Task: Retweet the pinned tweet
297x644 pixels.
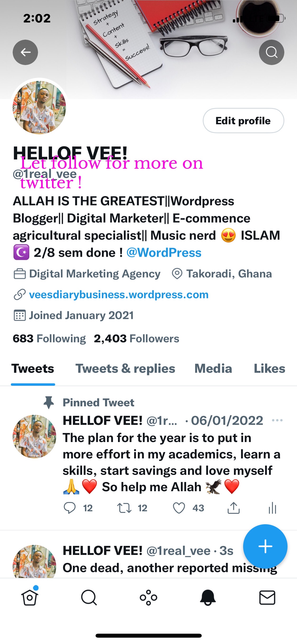Action: pyautogui.click(x=124, y=508)
